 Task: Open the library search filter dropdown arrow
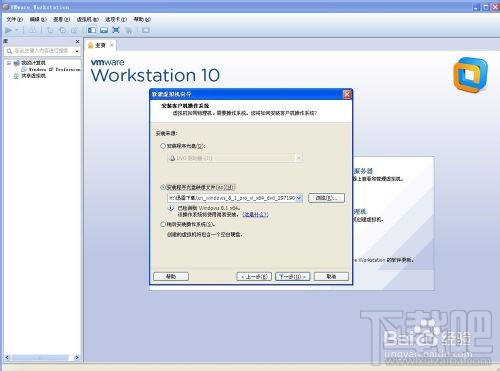point(77,51)
